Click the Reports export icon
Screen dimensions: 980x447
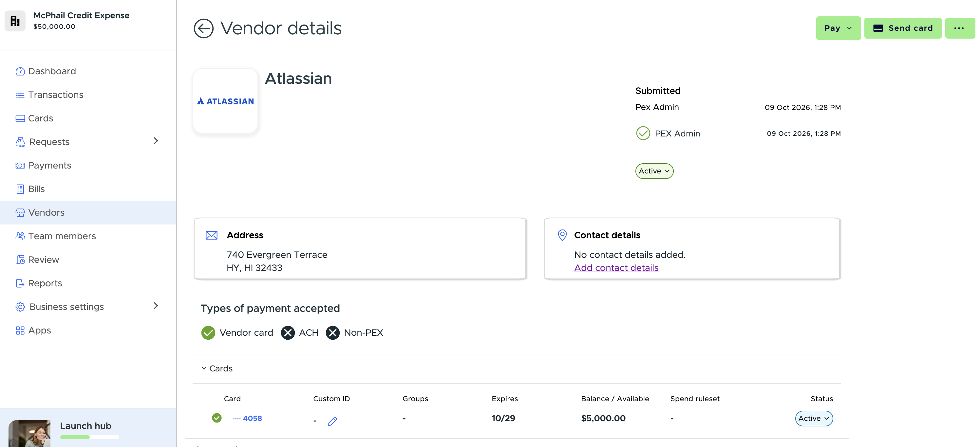coord(20,283)
